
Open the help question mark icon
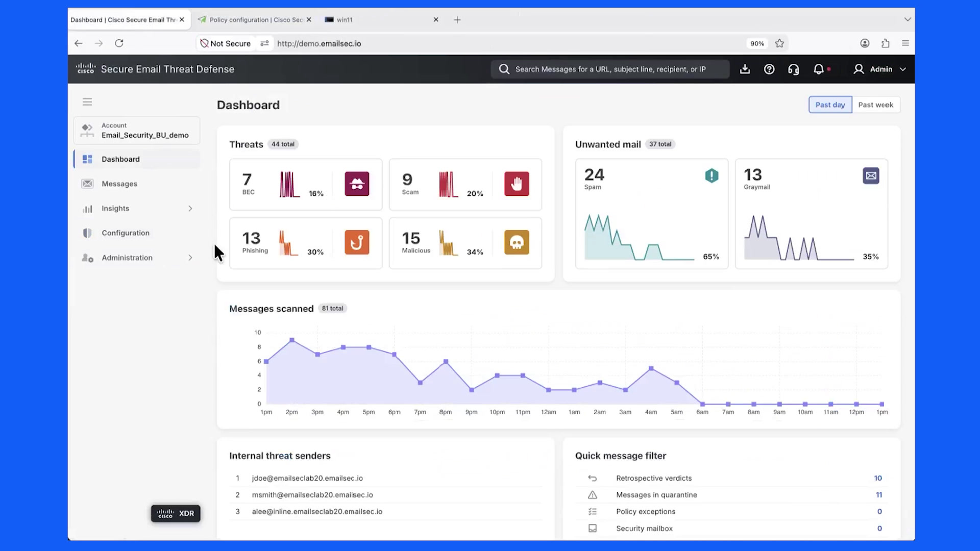pyautogui.click(x=769, y=69)
